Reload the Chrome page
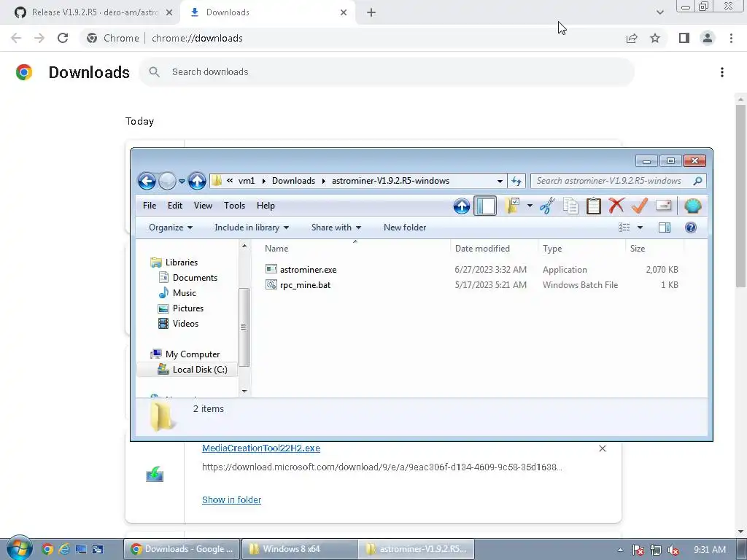The image size is (747, 560). tap(63, 38)
